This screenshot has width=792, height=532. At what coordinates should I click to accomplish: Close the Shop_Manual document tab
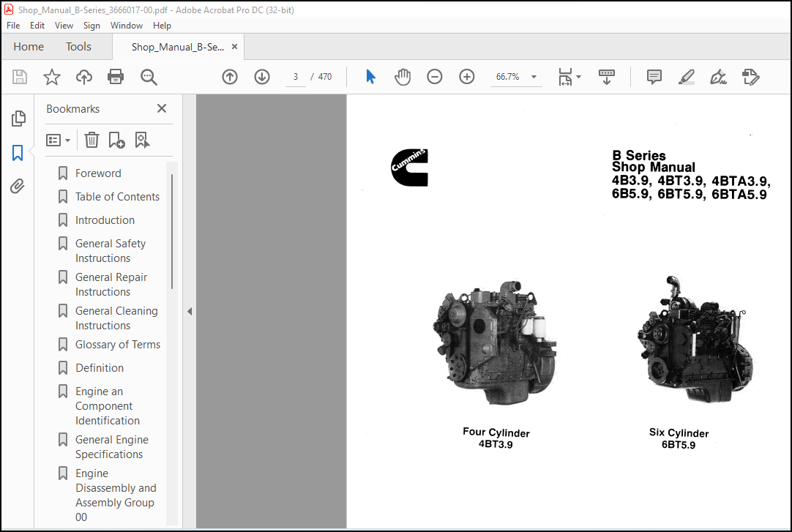(234, 46)
